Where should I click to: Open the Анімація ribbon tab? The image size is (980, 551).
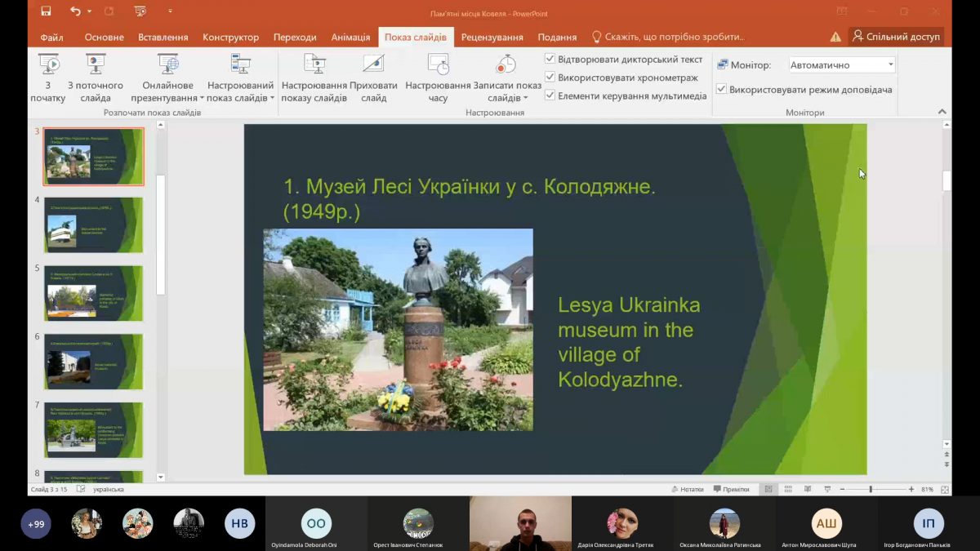click(x=350, y=38)
